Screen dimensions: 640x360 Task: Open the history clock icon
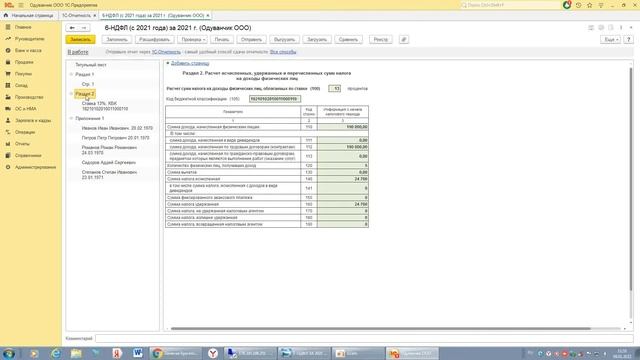(x=578, y=5)
